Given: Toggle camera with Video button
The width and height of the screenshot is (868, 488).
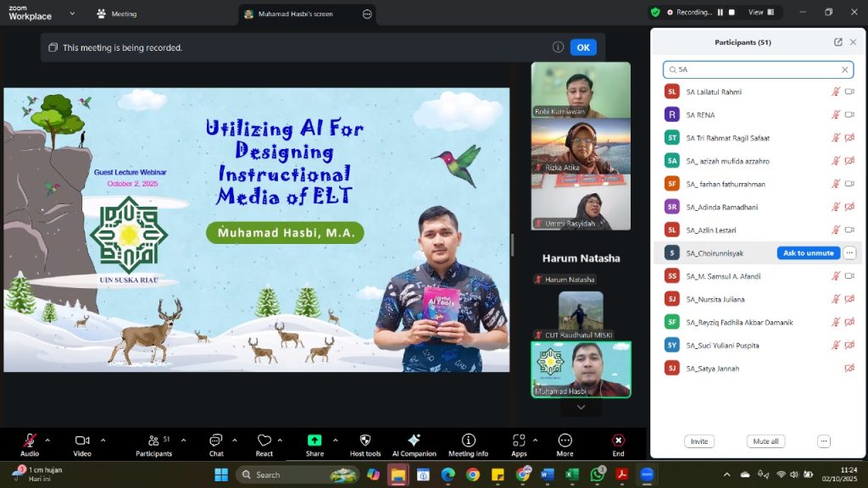Looking at the screenshot, I should click(82, 441).
